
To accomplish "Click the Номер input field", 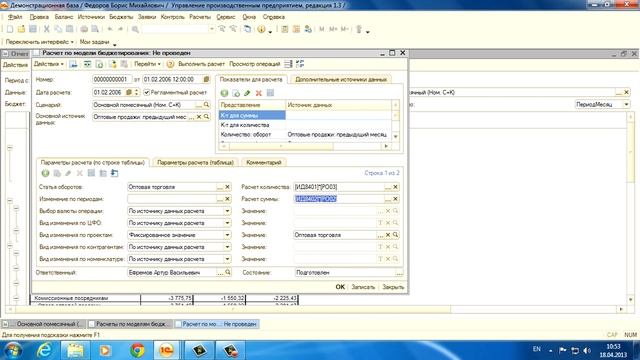I will coord(112,79).
